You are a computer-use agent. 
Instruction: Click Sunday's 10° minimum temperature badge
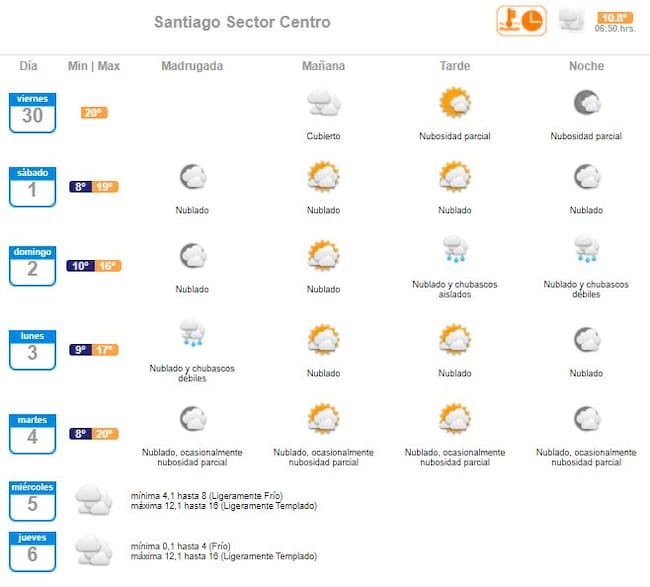click(81, 266)
